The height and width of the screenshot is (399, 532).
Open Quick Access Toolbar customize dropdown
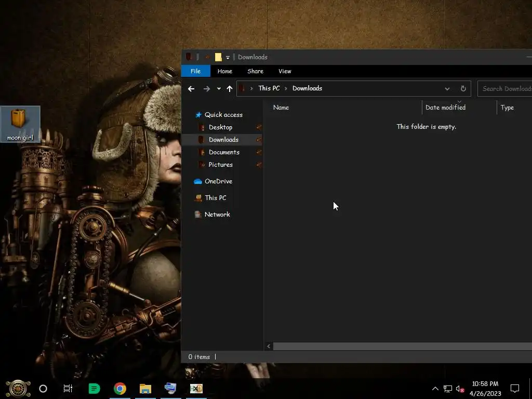pos(228,57)
